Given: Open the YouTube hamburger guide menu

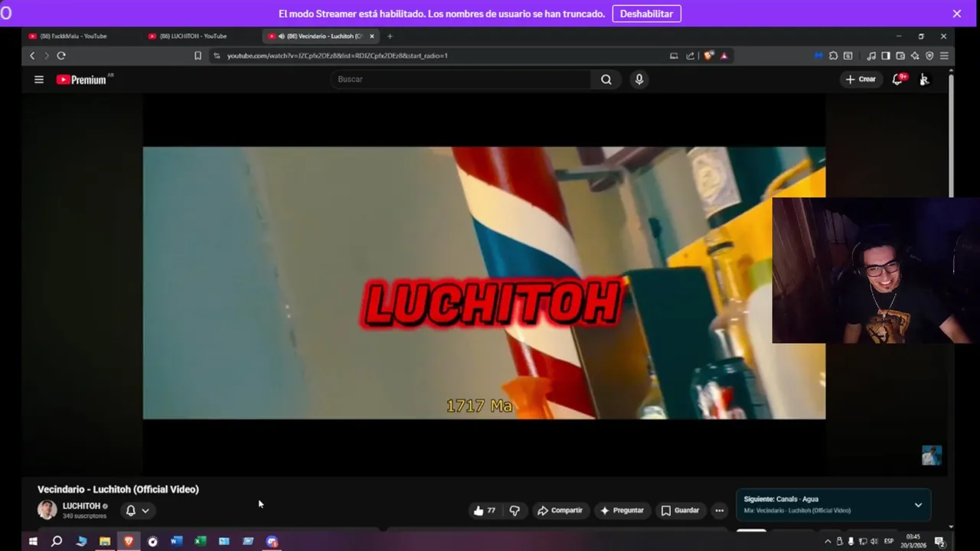Looking at the screenshot, I should pos(39,80).
